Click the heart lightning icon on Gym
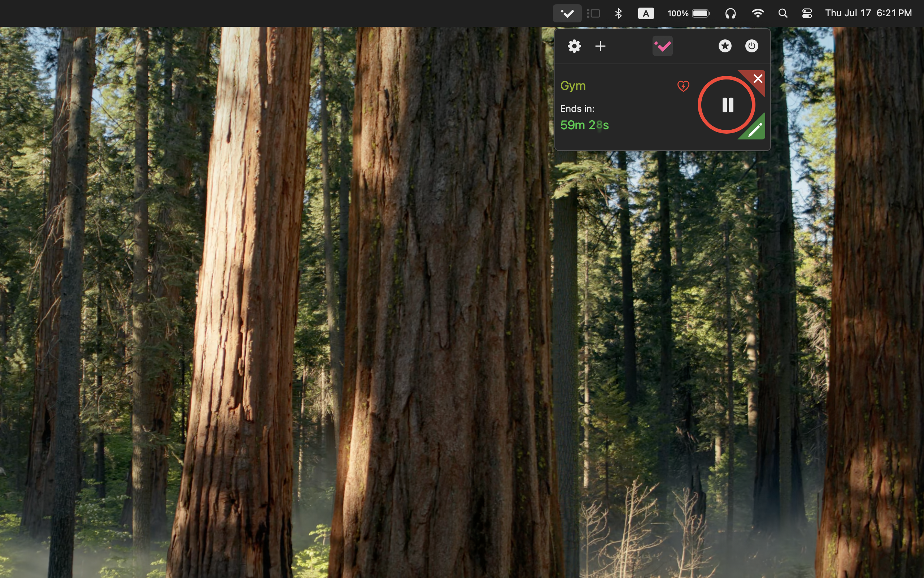924x578 pixels. (683, 86)
